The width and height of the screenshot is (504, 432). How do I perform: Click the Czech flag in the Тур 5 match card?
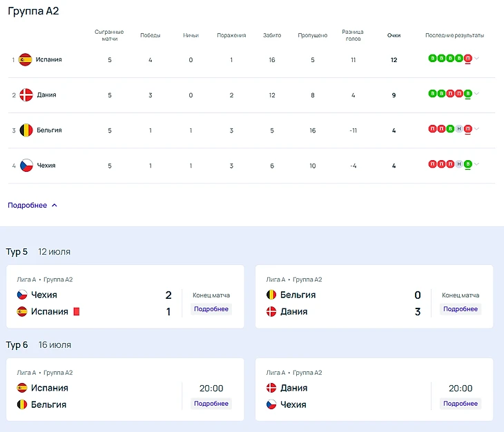click(22, 295)
